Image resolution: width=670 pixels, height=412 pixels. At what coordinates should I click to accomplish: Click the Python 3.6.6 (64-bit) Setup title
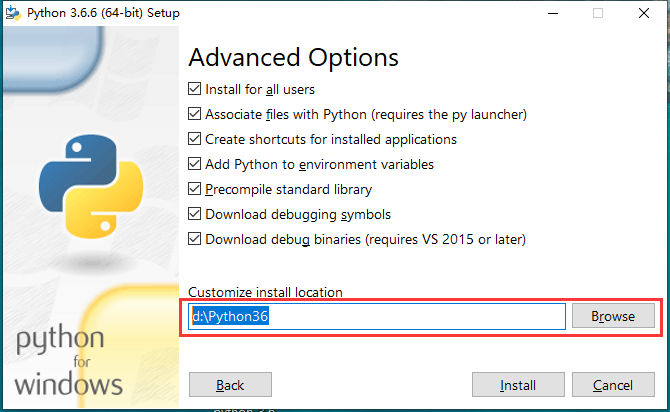(103, 13)
